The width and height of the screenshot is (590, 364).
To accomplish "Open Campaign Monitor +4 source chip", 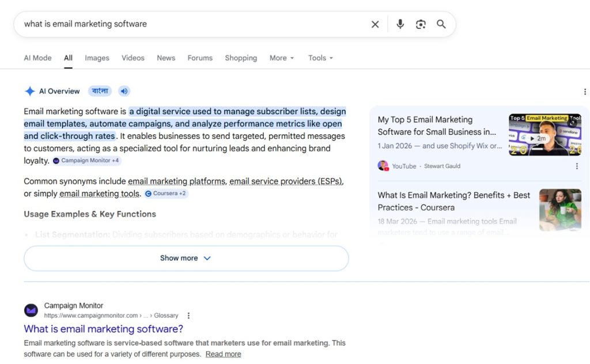I will point(86,161).
